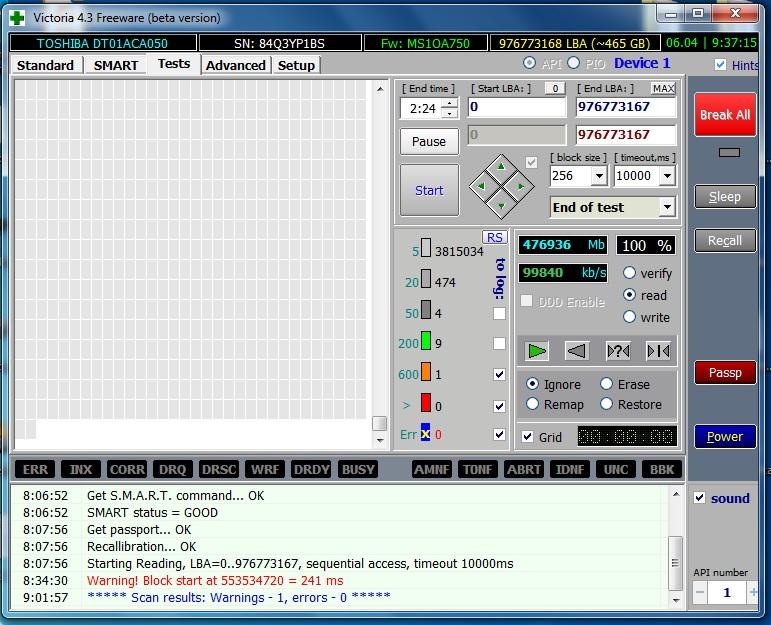771x625 pixels.
Task: Click the AMNF error indicator
Action: (432, 469)
